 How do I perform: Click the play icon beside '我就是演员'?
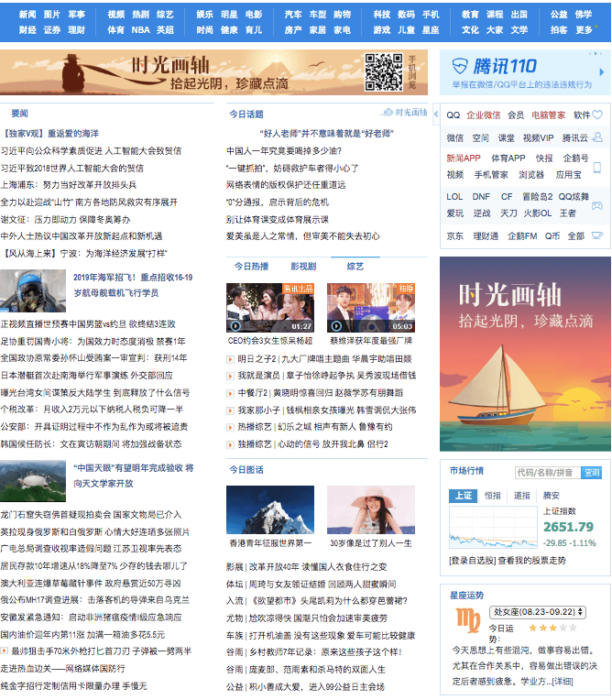coord(230,376)
